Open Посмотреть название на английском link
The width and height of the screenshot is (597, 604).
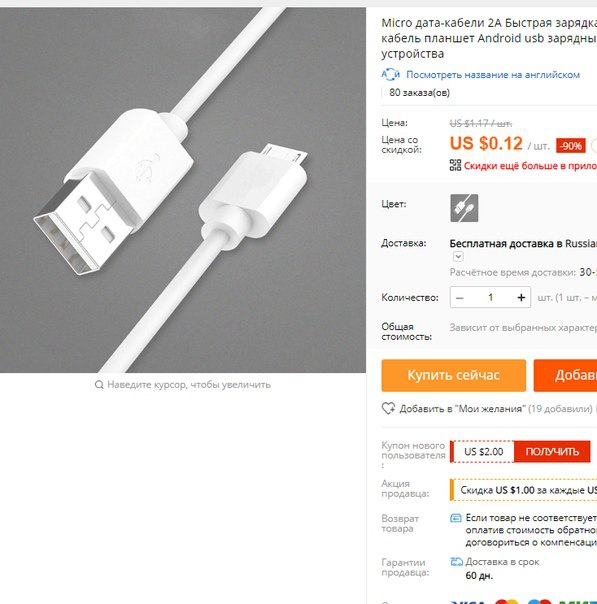coord(493,75)
